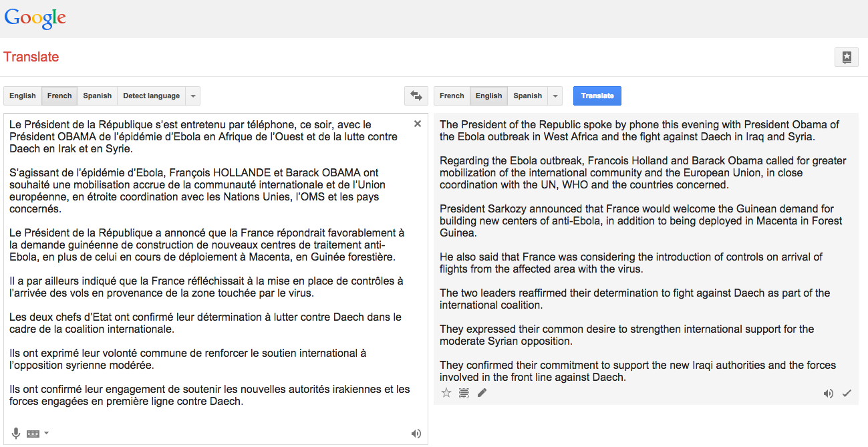Screen dimensions: 868x447
Task: Click translation about new Iraqi authorities
Action: click(637, 371)
